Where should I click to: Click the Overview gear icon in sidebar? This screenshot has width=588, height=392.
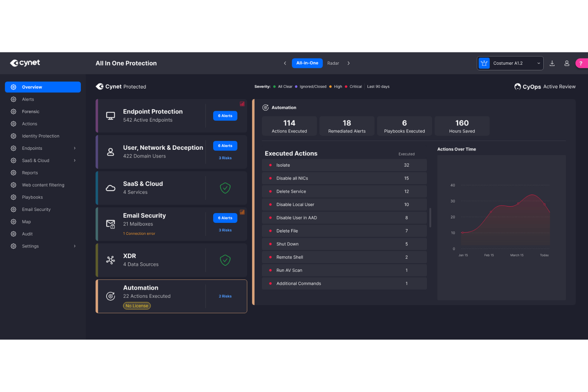click(14, 87)
